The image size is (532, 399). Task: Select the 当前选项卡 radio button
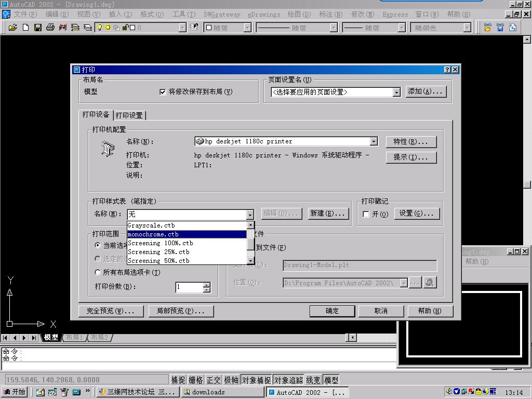98,245
